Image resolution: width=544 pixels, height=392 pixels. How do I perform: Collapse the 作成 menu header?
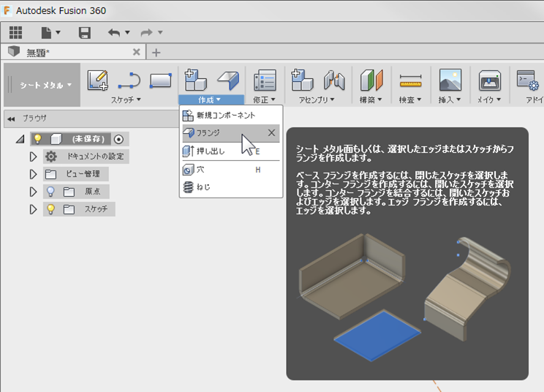[x=211, y=100]
